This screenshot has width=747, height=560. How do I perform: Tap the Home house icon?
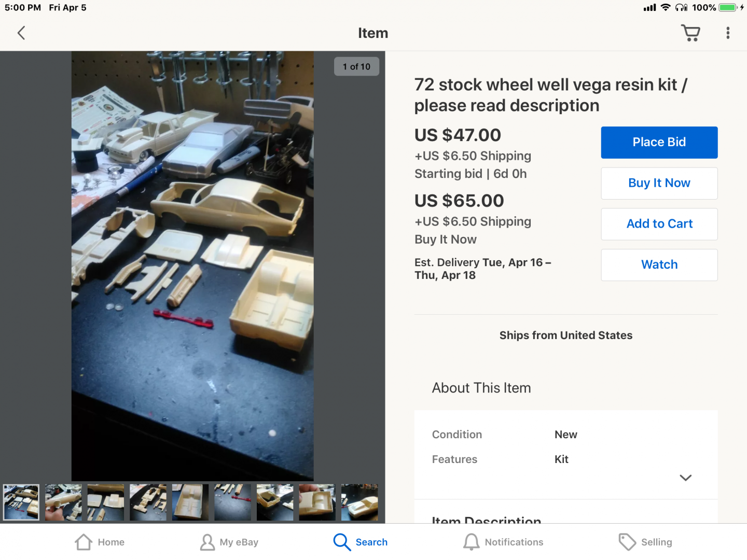tap(84, 542)
